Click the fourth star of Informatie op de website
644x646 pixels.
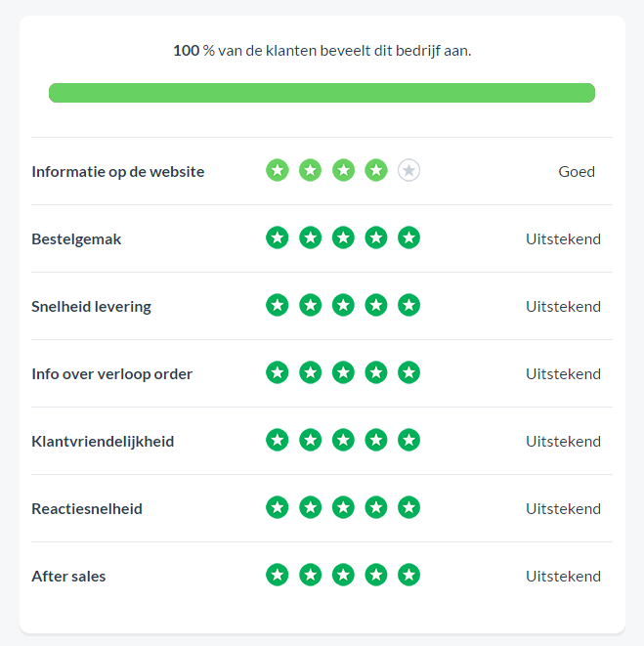[376, 170]
